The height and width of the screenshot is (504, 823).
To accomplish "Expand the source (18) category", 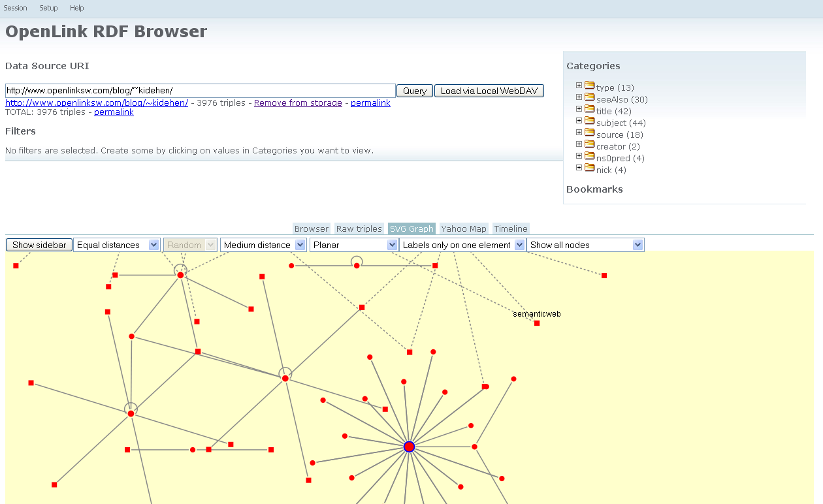I will [x=579, y=132].
